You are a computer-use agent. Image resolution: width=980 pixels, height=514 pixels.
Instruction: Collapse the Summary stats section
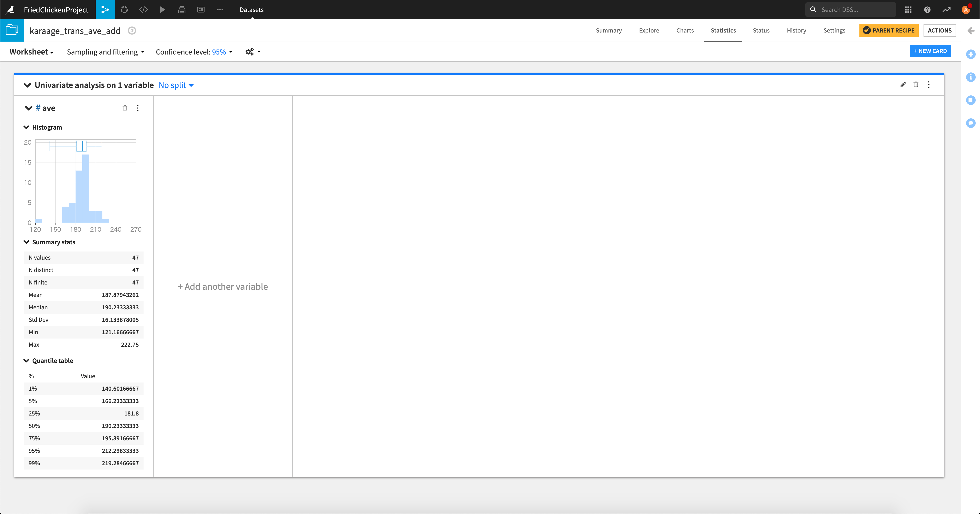[27, 242]
